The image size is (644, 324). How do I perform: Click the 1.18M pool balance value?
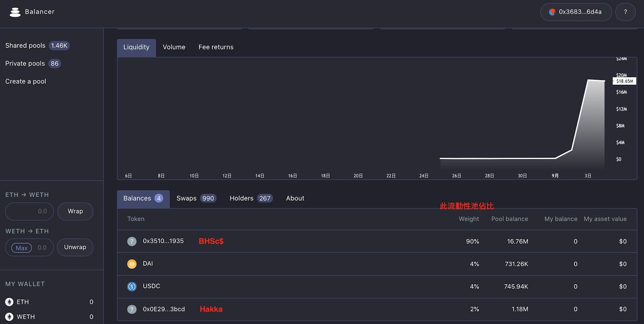click(520, 309)
